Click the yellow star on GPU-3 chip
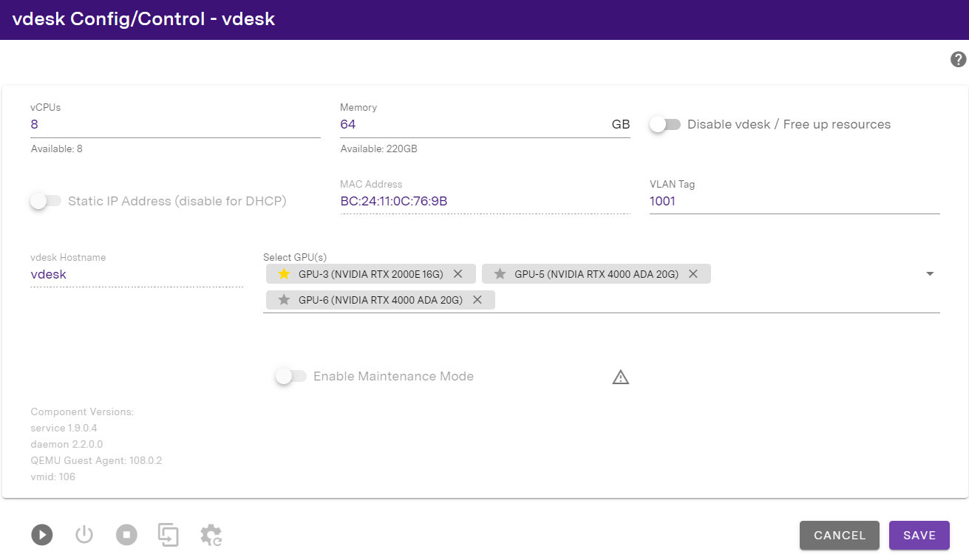 (284, 274)
